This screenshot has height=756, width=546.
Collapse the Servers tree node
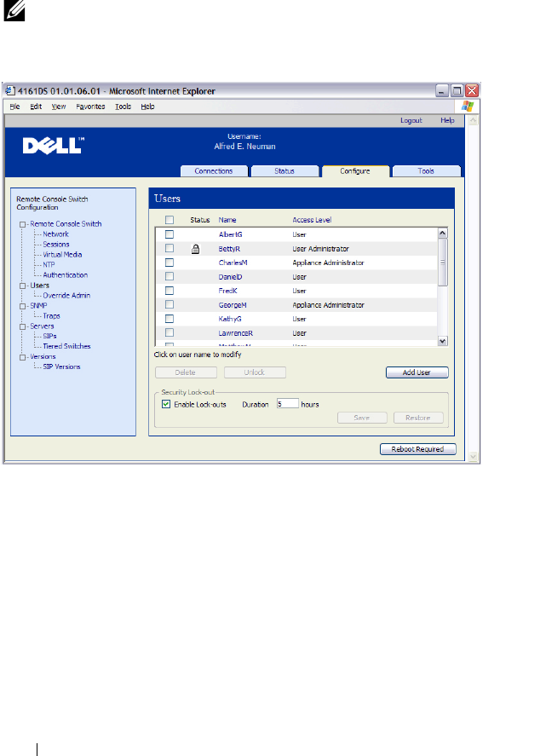[22, 326]
